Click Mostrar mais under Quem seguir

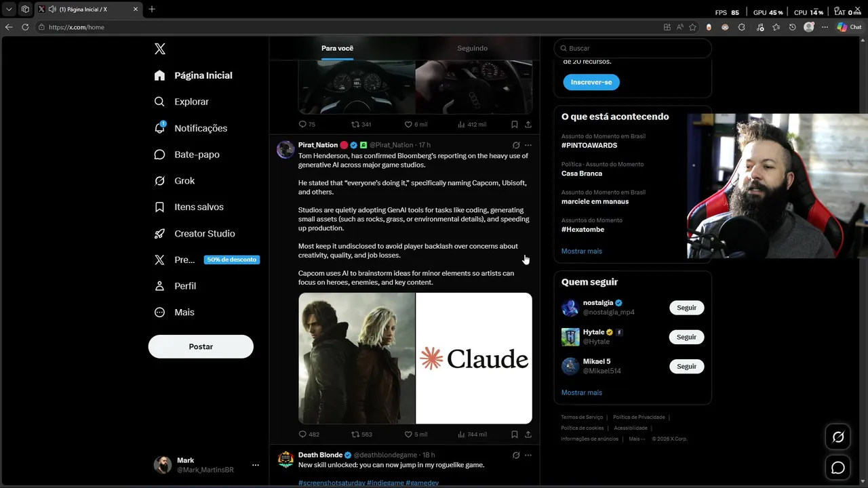pos(582,392)
